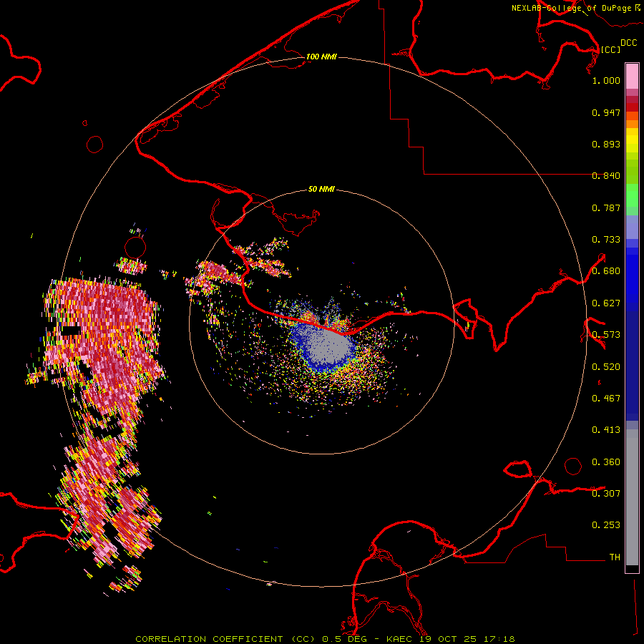Click the KAEC station identifier in caption
This screenshot has height=644, width=644.
coord(399,639)
